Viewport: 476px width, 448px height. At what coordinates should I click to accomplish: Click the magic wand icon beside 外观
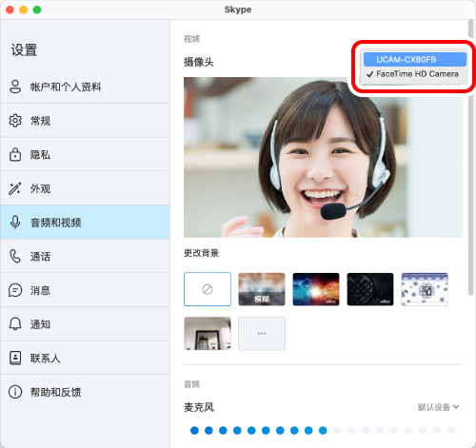(15, 188)
